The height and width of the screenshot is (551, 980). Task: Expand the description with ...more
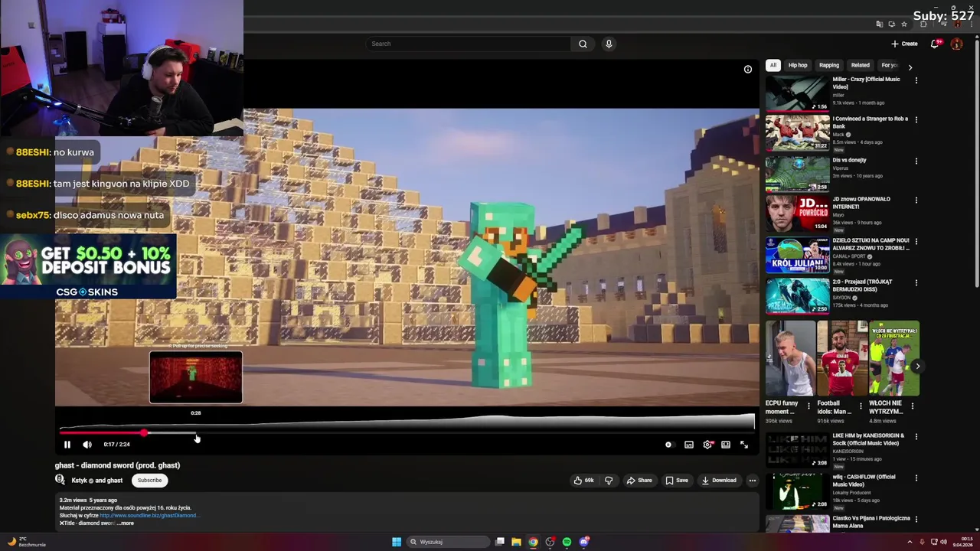coord(126,523)
